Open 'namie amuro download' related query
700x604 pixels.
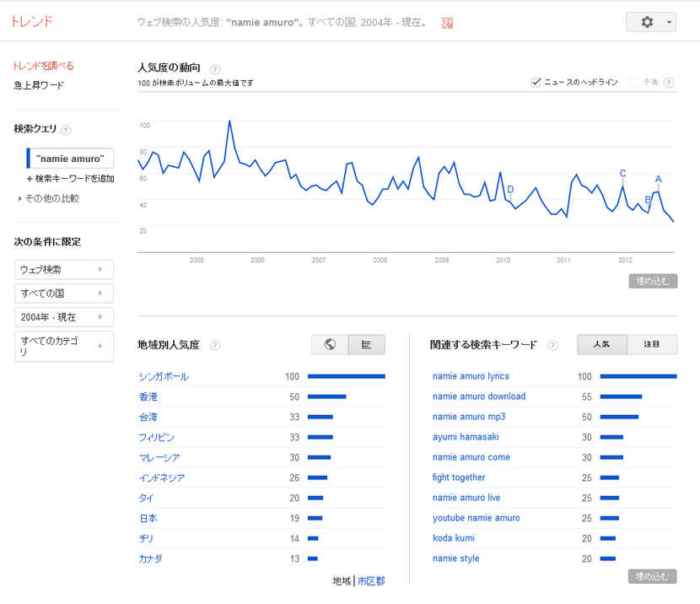(x=479, y=396)
